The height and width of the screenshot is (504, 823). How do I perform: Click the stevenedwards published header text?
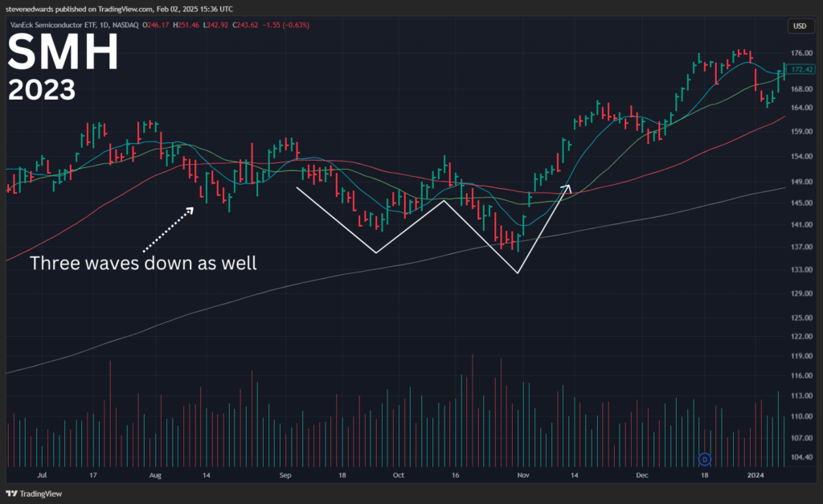119,9
